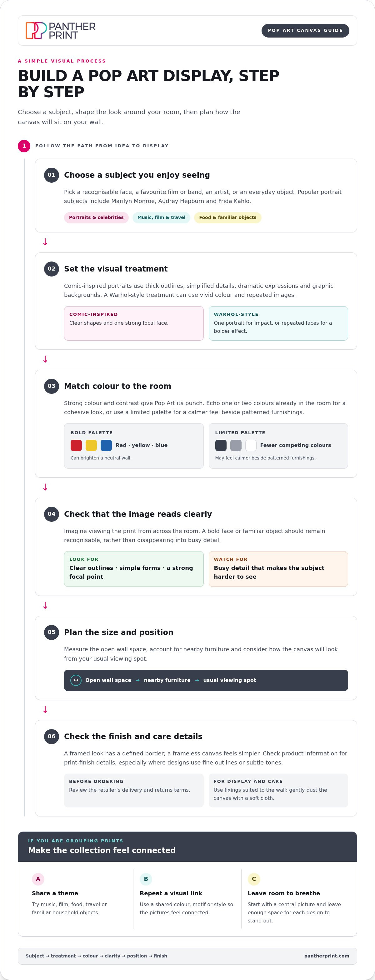Pick the blue colour swatch
Image resolution: width=375 pixels, height=980 pixels.
[106, 445]
